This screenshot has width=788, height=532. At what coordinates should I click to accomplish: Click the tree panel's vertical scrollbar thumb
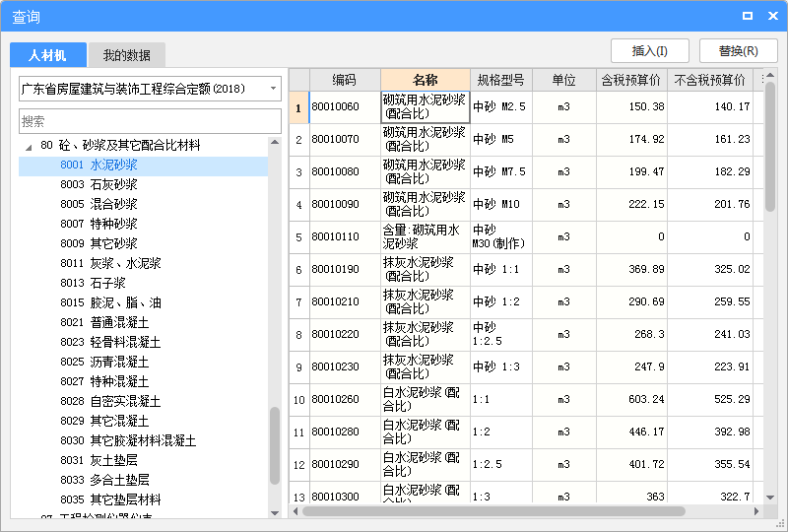point(275,445)
